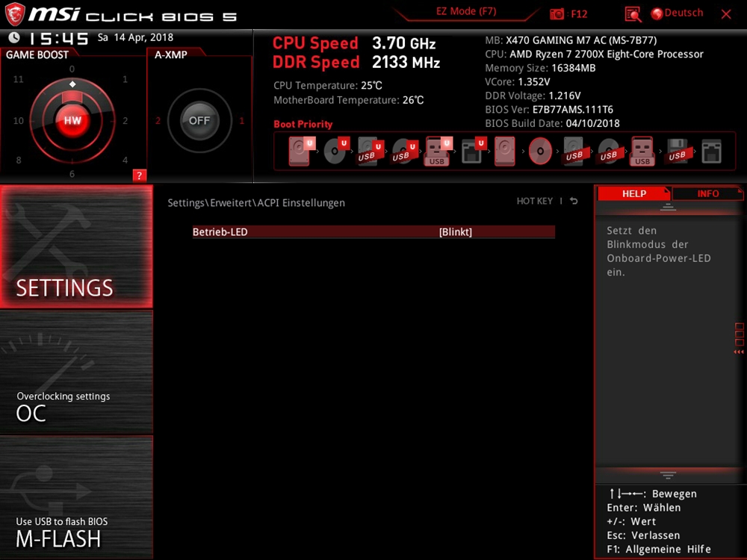The image size is (747, 560).
Task: Select the legacy hard disk boot device
Action: (x=504, y=151)
